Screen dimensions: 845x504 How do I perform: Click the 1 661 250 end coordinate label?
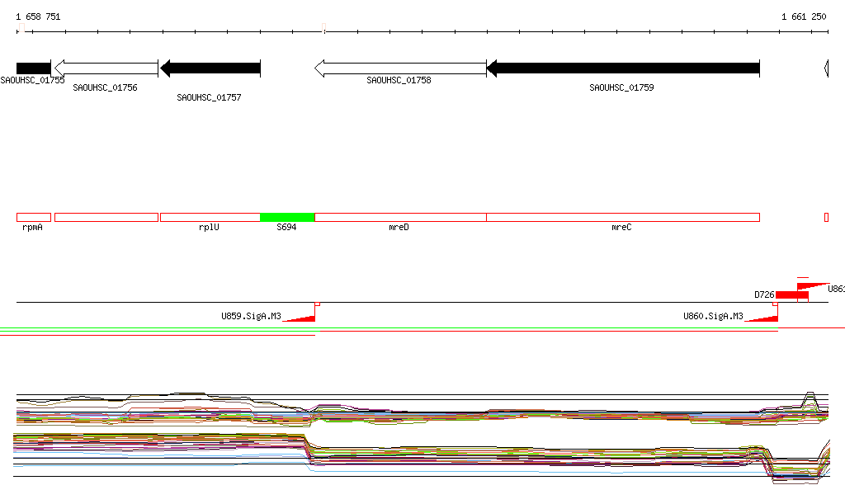click(804, 16)
